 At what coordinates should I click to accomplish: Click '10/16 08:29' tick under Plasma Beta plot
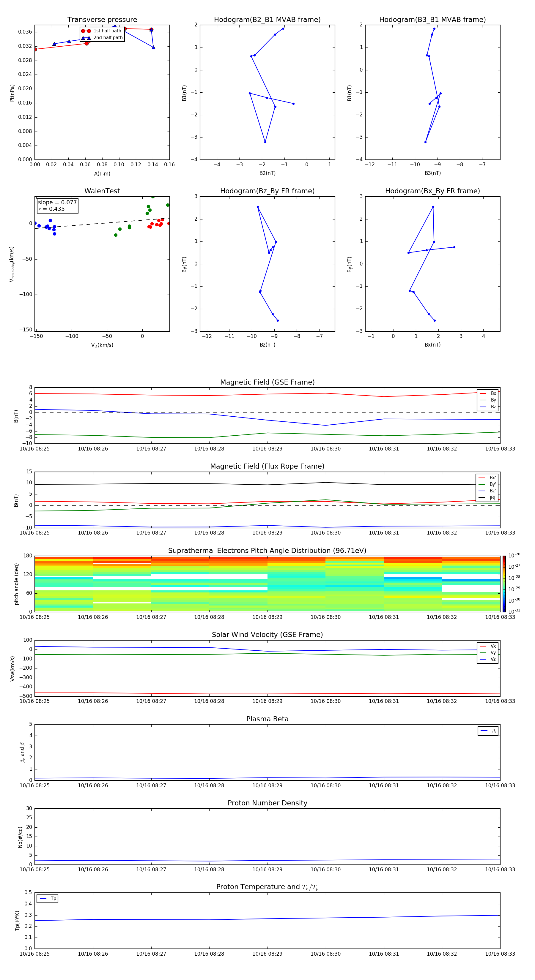click(267, 785)
